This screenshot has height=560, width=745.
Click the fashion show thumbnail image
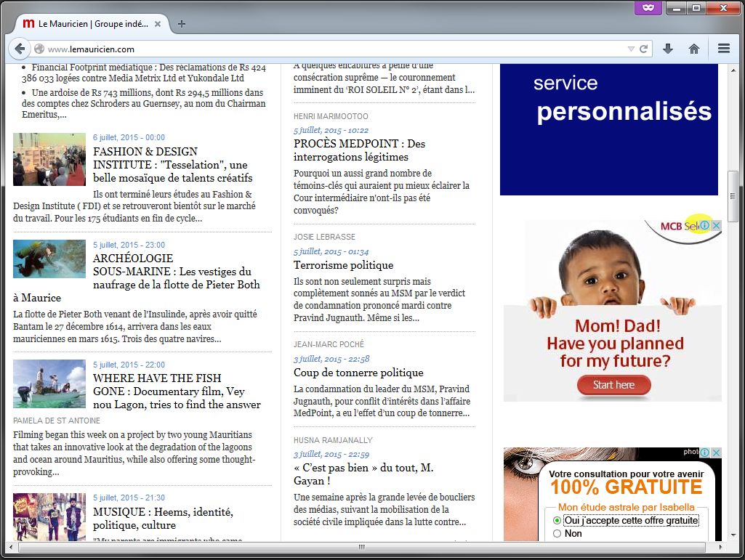[49, 160]
